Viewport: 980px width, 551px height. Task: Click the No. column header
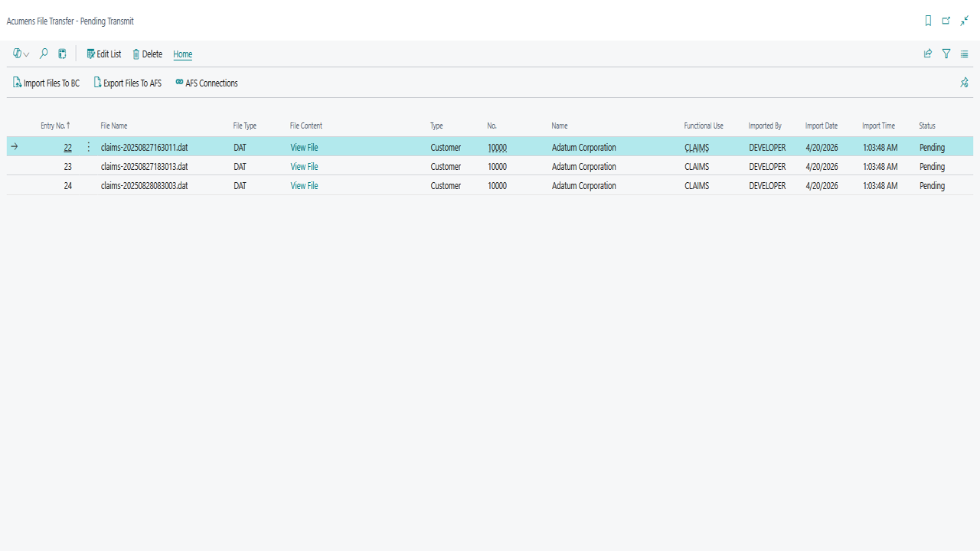point(492,126)
